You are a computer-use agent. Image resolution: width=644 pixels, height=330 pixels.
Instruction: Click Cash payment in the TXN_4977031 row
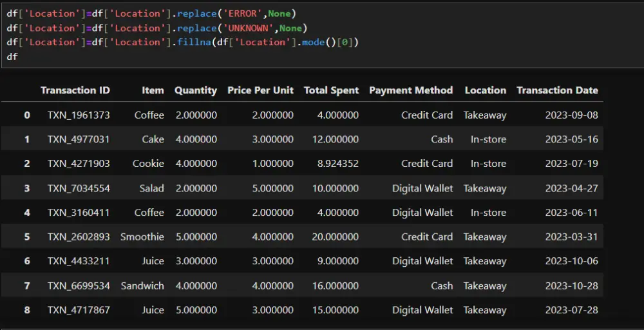tap(442, 139)
